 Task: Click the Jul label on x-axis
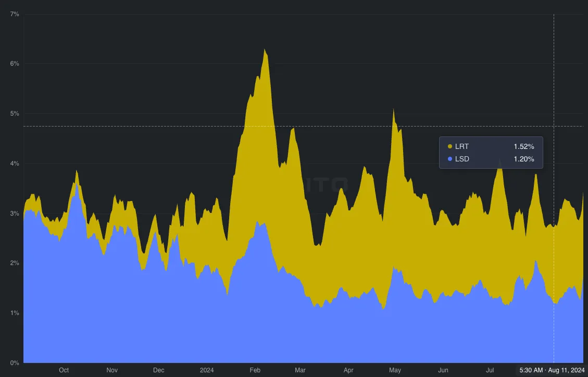click(490, 370)
